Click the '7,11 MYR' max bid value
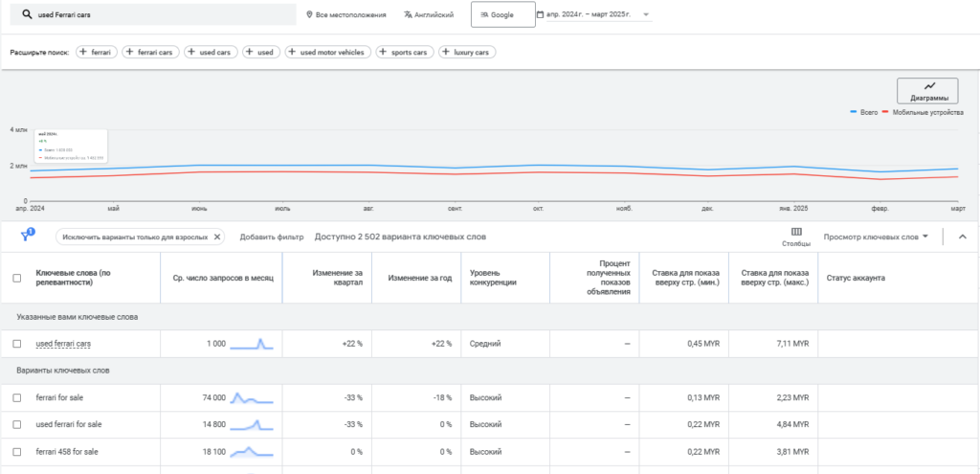Screen dimensions: 980x474 [x=793, y=344]
